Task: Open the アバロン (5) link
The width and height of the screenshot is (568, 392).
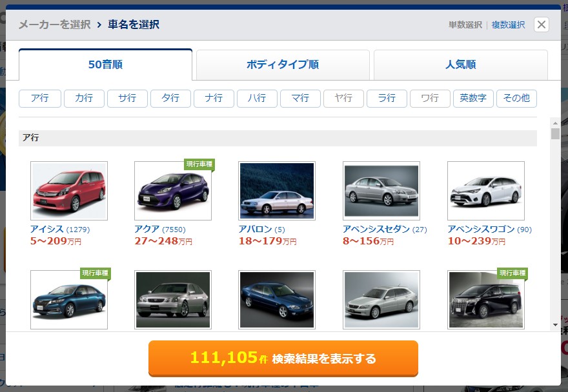Action: coord(261,229)
